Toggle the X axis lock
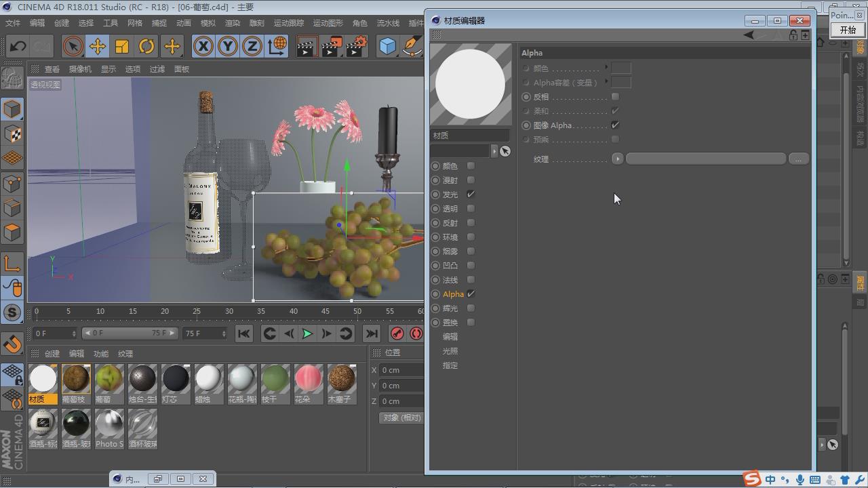 [x=203, y=46]
